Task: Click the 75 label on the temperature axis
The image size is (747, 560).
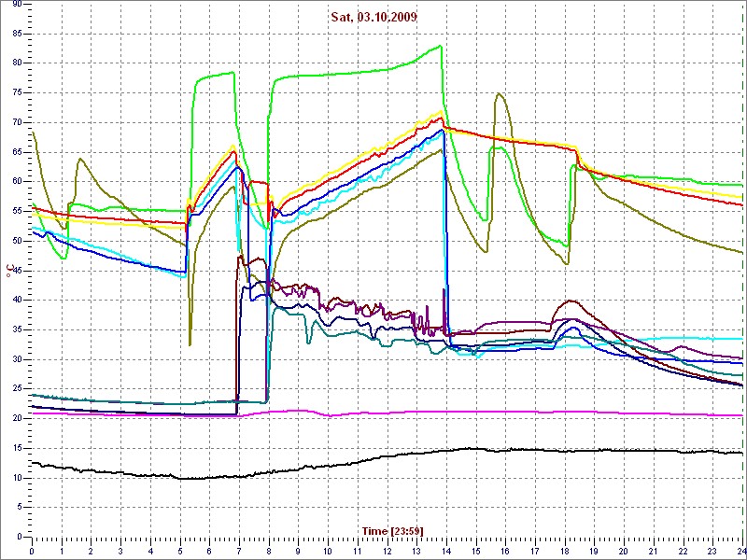Action: pyautogui.click(x=17, y=92)
